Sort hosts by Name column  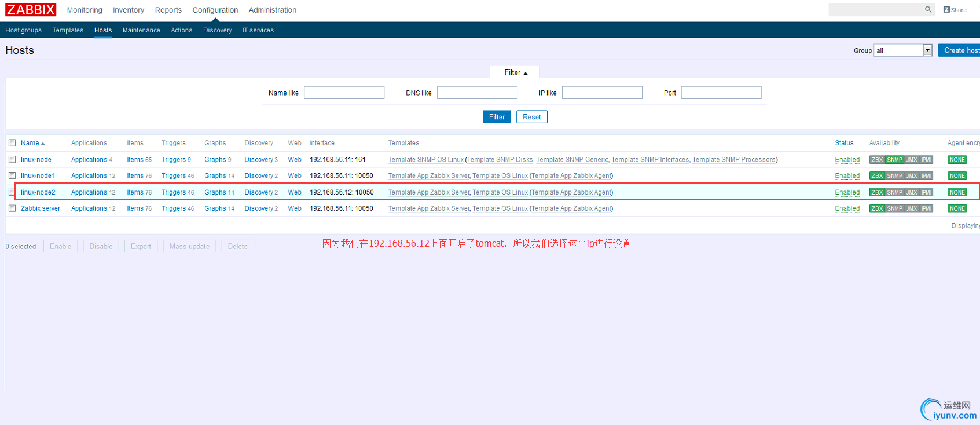32,143
